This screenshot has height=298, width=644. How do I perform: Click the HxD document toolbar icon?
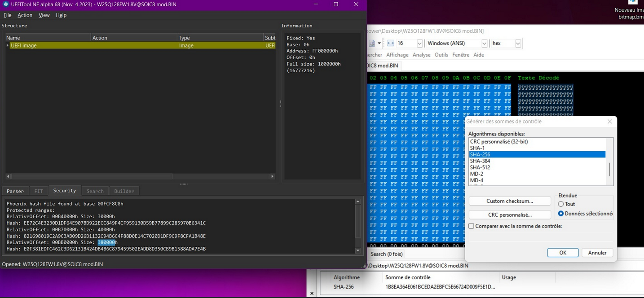point(372,43)
